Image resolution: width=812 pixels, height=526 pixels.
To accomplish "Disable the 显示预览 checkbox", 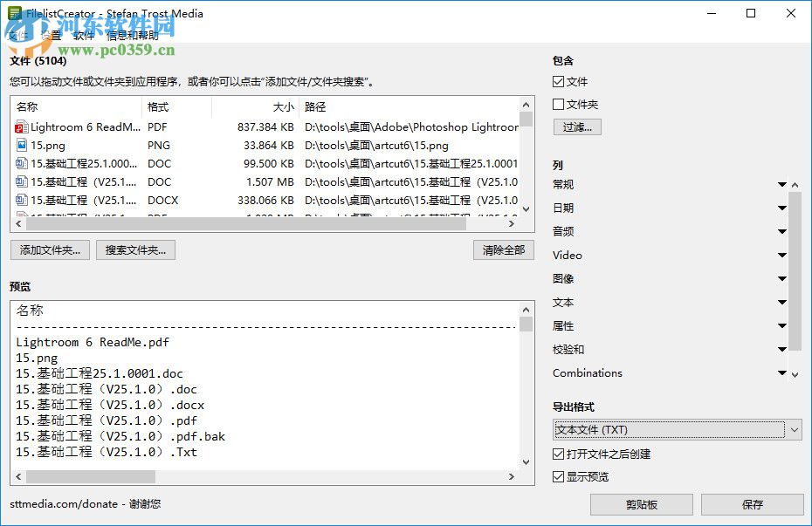I will tap(556, 476).
